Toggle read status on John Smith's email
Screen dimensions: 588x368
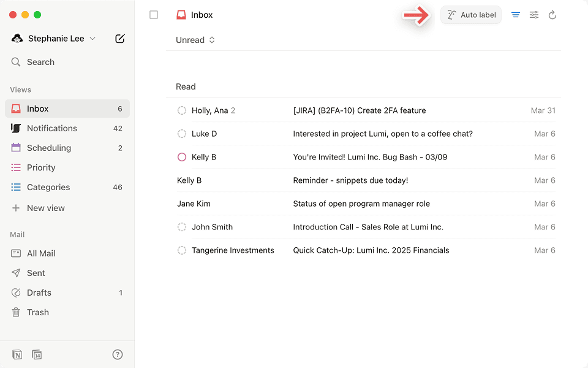pyautogui.click(x=182, y=227)
